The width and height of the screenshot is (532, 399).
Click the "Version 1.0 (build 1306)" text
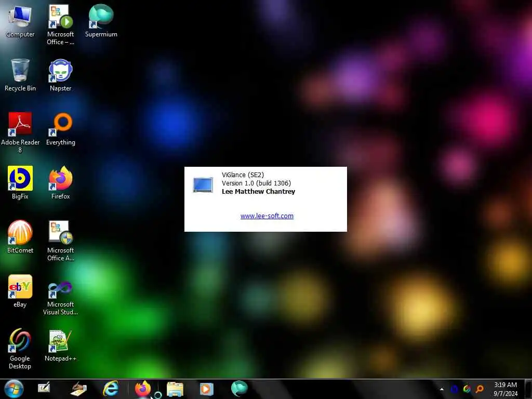click(256, 183)
